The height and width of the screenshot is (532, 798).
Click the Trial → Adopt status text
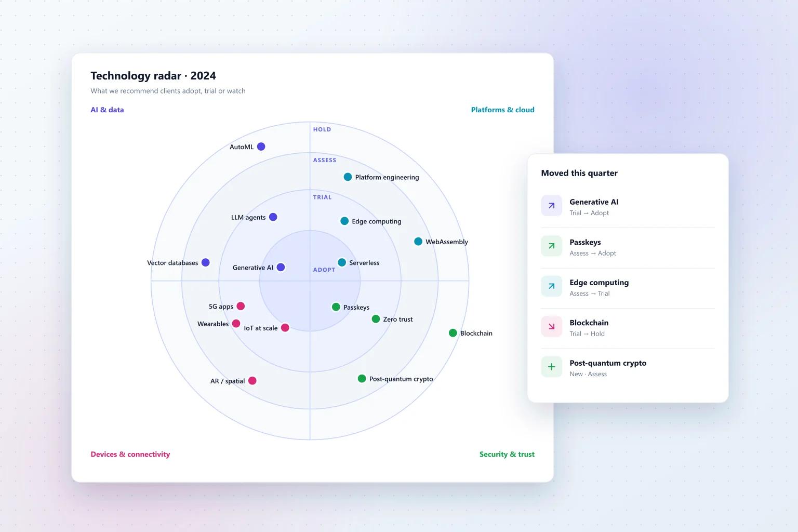[x=589, y=213]
